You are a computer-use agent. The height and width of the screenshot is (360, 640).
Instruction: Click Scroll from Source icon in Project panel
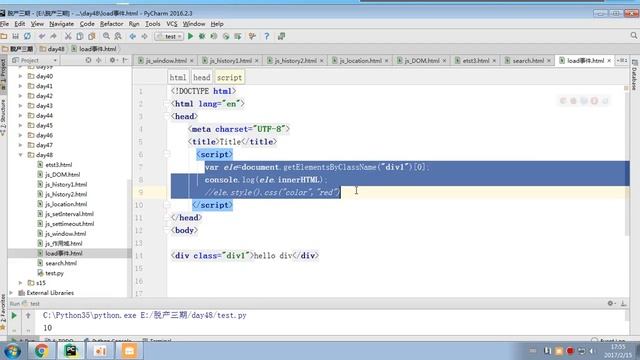coord(88,60)
